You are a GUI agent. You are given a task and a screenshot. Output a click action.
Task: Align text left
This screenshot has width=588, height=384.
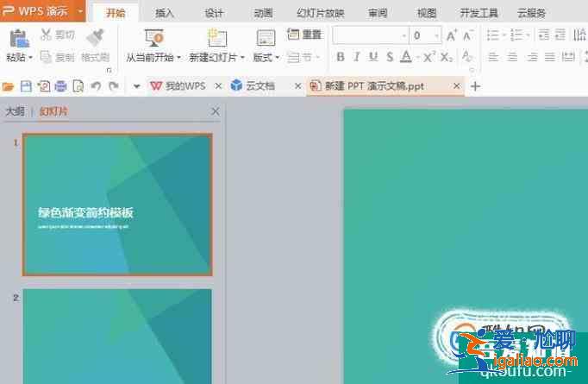493,57
